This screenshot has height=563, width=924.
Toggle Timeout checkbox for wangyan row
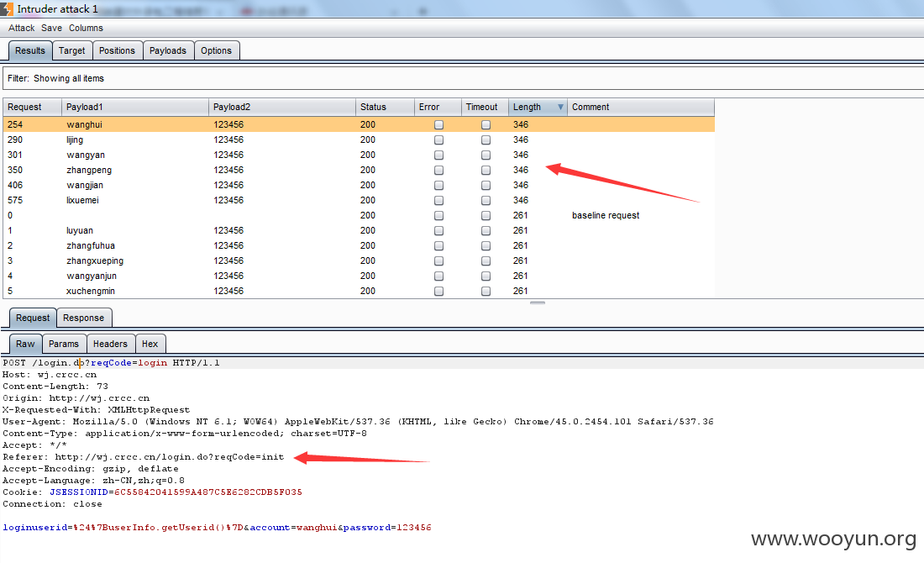pyautogui.click(x=486, y=155)
